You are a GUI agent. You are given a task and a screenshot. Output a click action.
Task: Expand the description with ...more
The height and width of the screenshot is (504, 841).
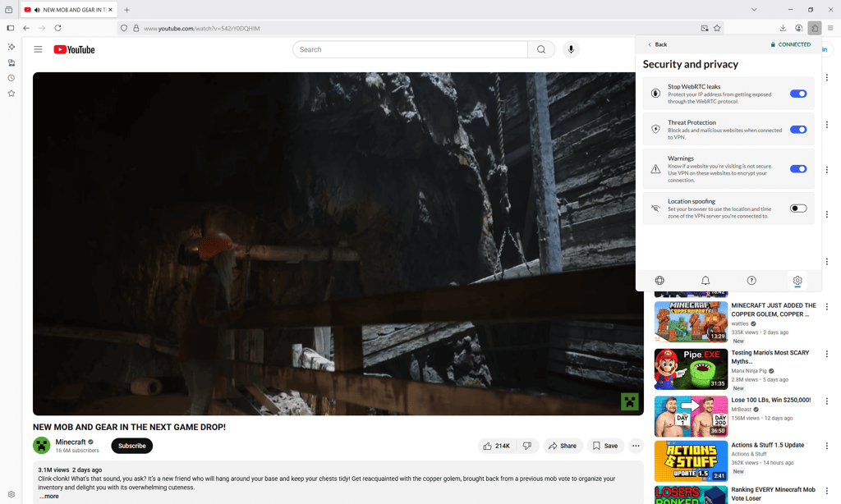(49, 497)
